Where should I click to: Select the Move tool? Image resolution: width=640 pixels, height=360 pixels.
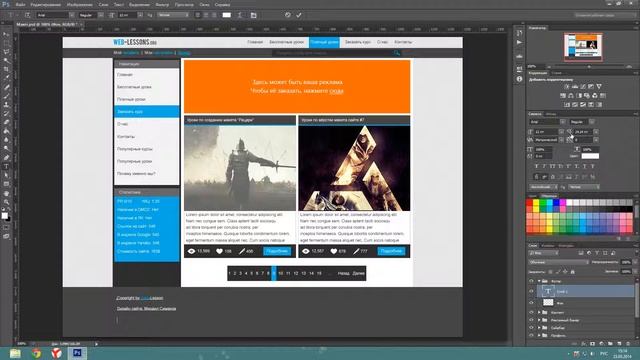pyautogui.click(x=6, y=34)
